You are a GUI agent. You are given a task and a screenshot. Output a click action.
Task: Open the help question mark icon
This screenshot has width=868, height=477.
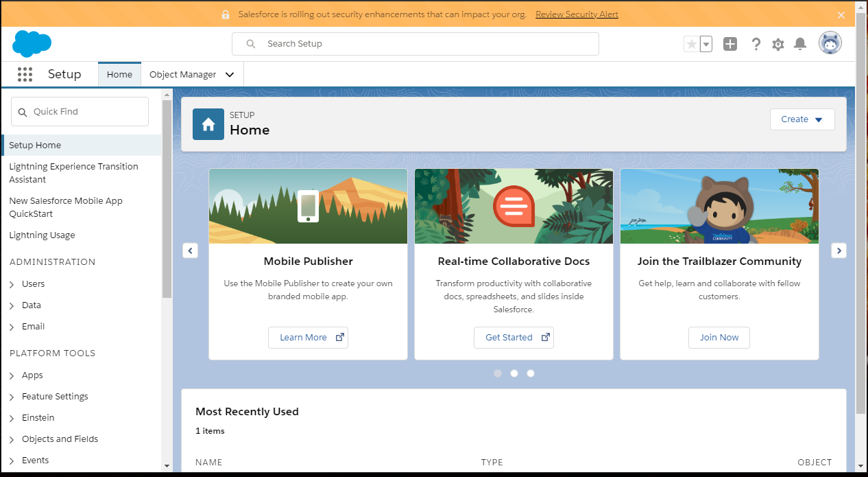pyautogui.click(x=756, y=44)
